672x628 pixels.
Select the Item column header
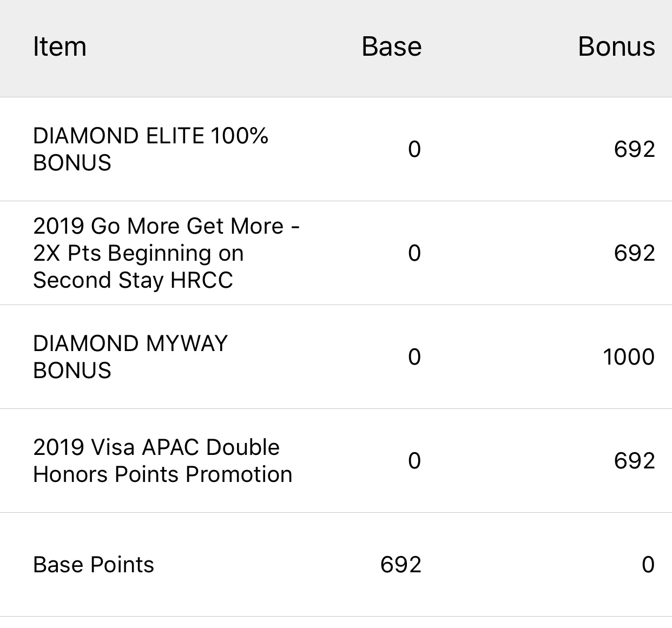tap(60, 47)
